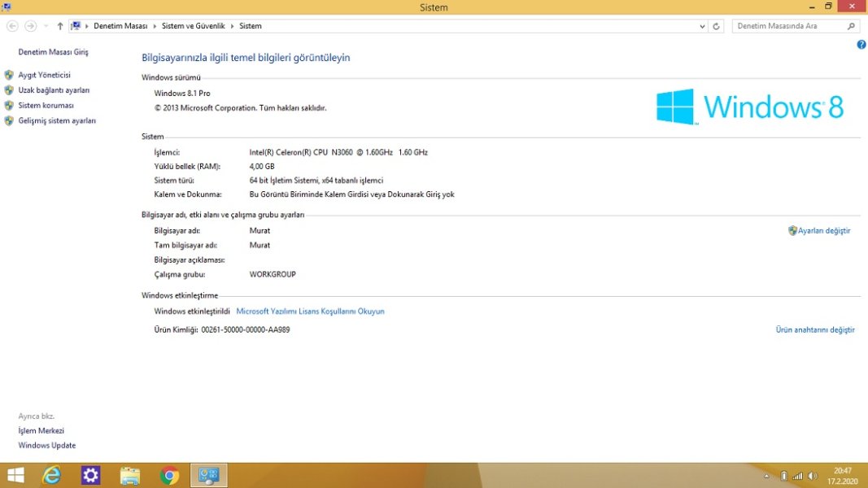Open Gelişmiş sistem ayarları
Viewport: 868px width, 488px height.
(x=57, y=120)
